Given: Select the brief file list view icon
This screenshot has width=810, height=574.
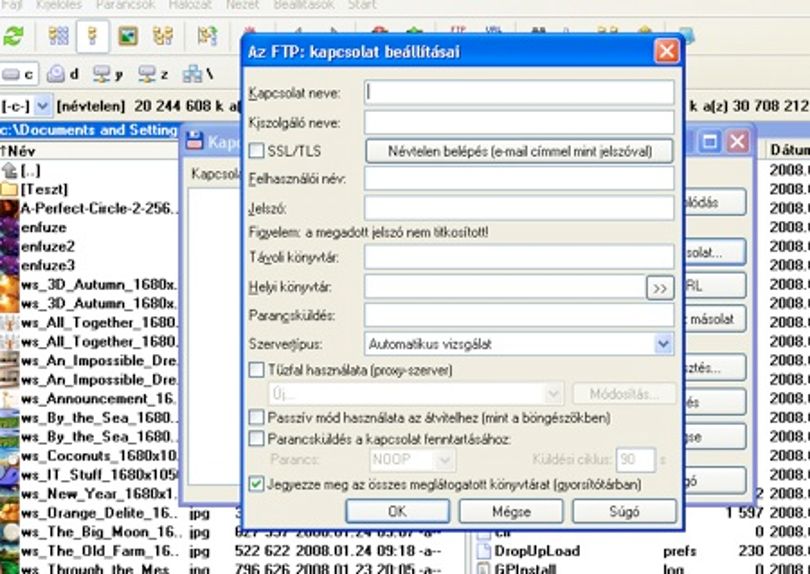Looking at the screenshot, I should [58, 36].
